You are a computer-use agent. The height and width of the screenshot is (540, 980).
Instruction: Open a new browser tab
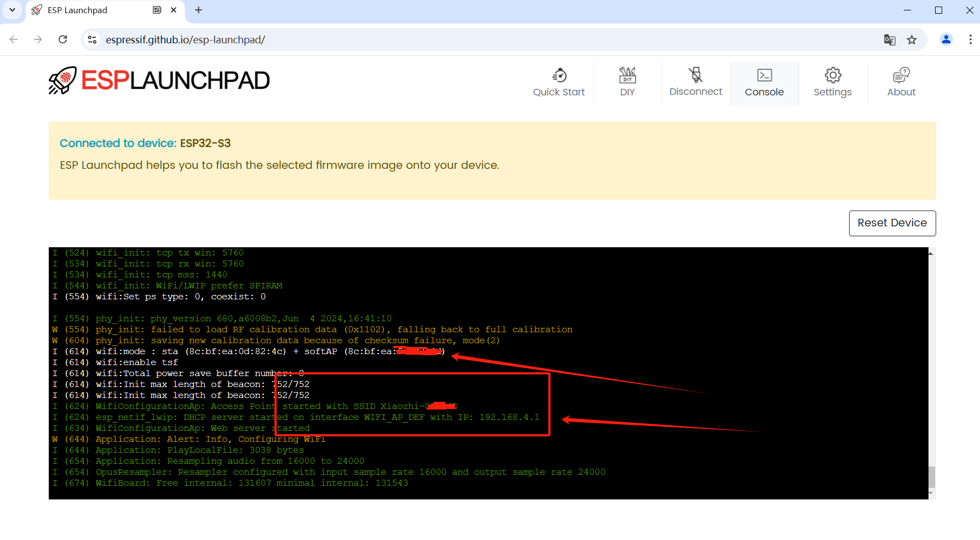(x=198, y=10)
